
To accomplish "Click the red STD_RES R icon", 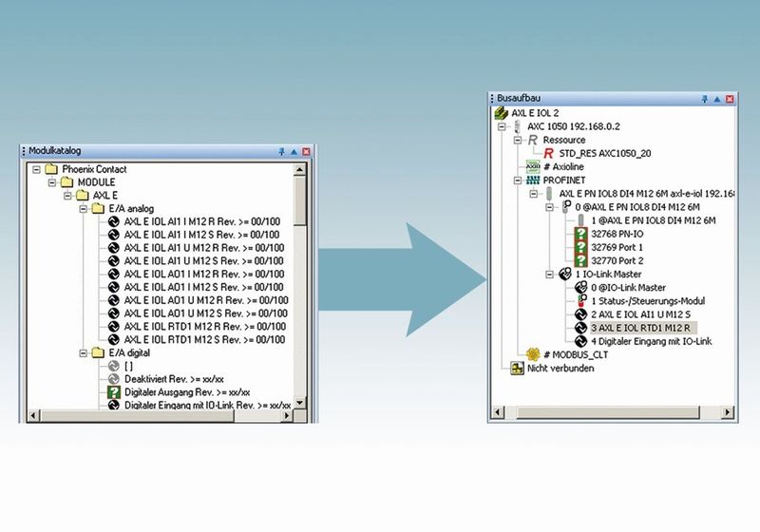I will click(548, 153).
